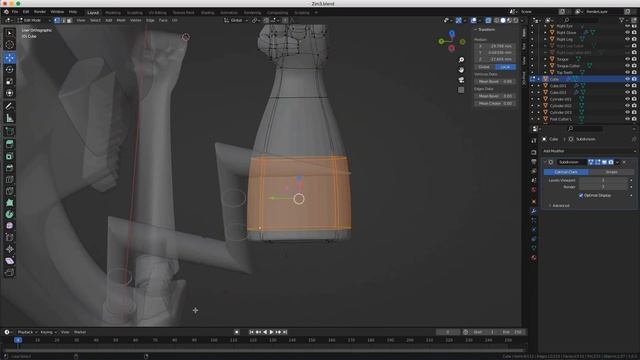Click the Levels Viewport value field
The height and width of the screenshot is (360, 640).
click(x=603, y=180)
